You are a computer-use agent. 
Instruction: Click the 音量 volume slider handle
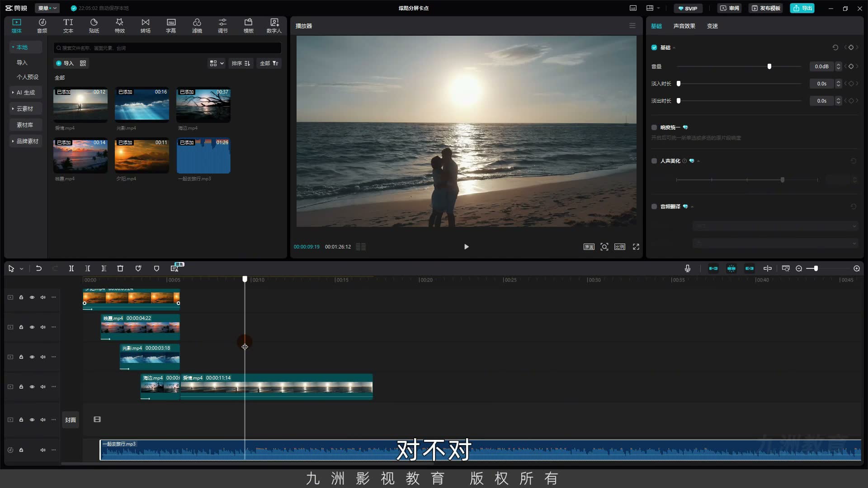click(769, 66)
